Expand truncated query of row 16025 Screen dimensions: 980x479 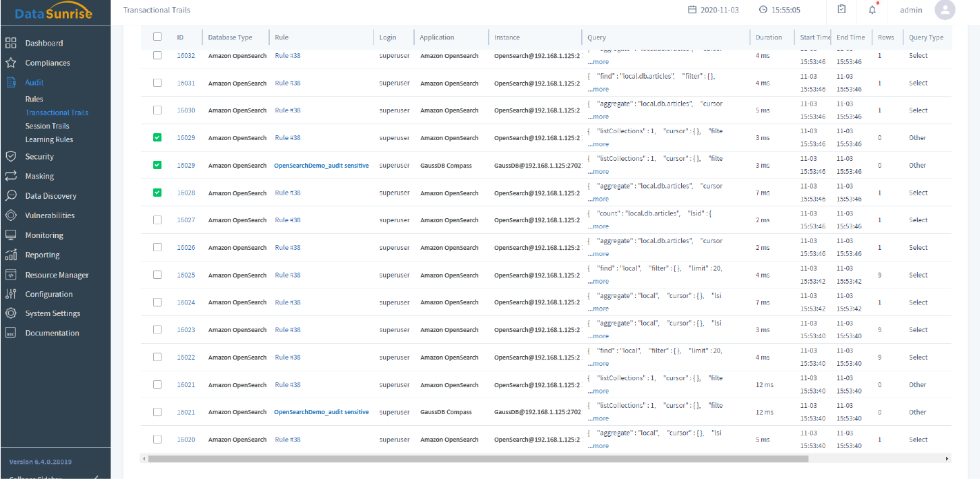(598, 281)
